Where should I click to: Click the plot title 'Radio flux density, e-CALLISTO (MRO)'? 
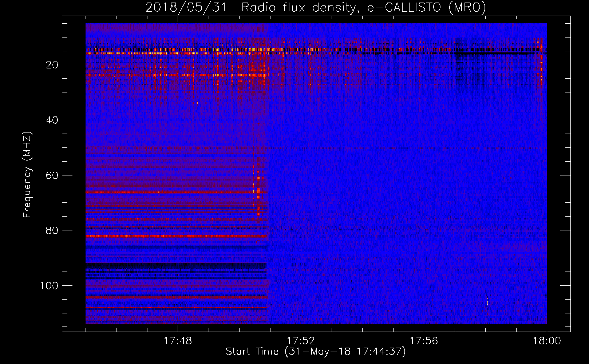click(364, 7)
